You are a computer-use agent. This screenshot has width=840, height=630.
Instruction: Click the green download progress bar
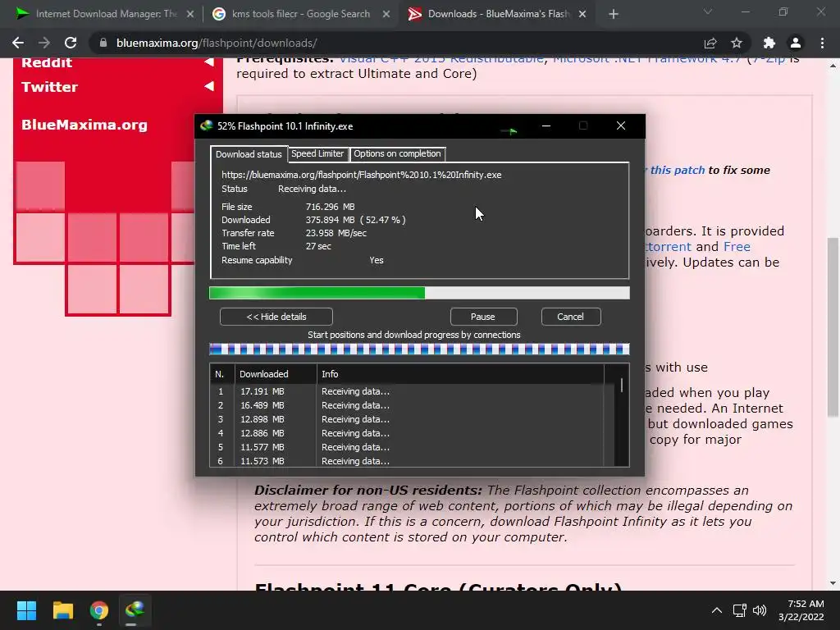click(x=419, y=293)
